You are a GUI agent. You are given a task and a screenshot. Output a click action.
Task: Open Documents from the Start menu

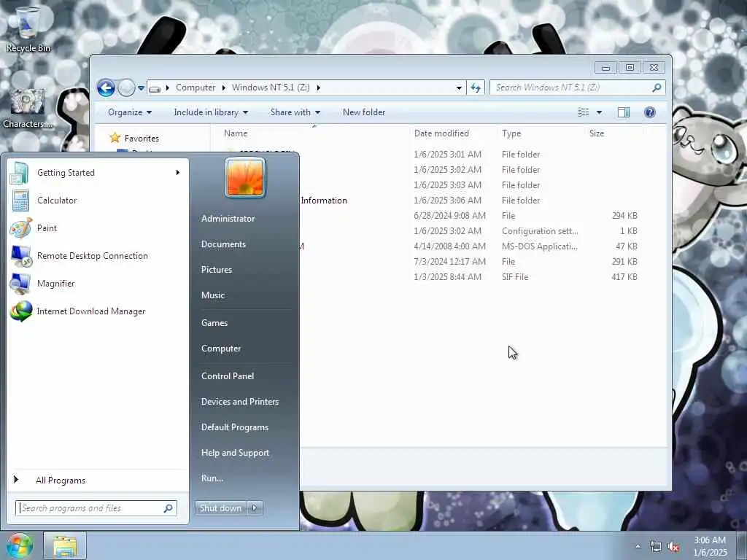coord(223,244)
